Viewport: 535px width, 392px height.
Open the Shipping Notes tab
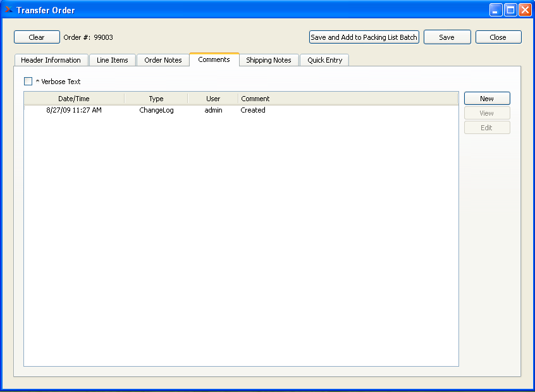(x=268, y=59)
